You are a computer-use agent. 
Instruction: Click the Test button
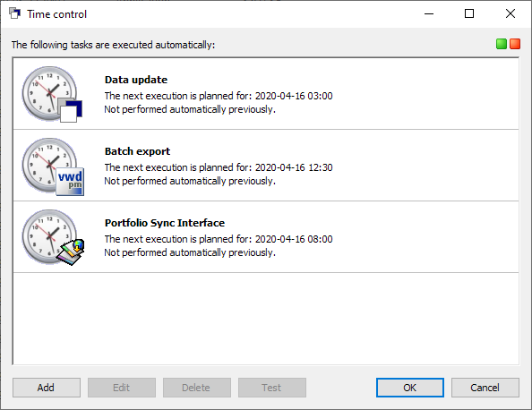tap(272, 388)
